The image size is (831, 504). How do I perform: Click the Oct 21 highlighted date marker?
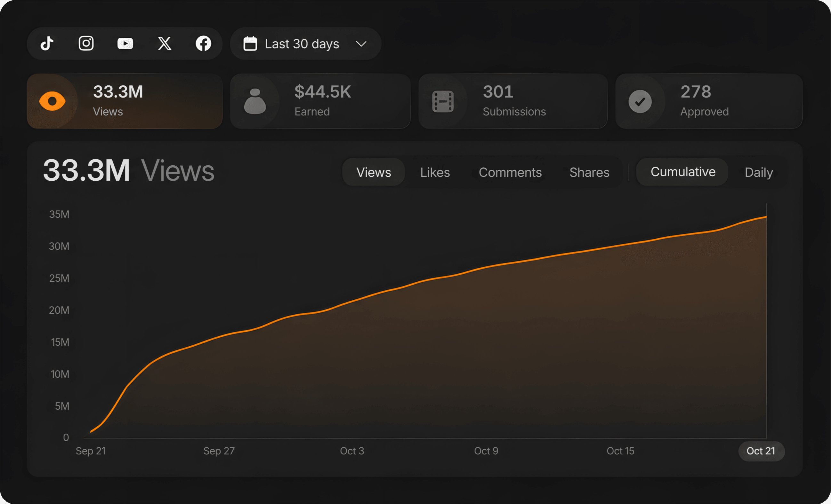pos(761,451)
